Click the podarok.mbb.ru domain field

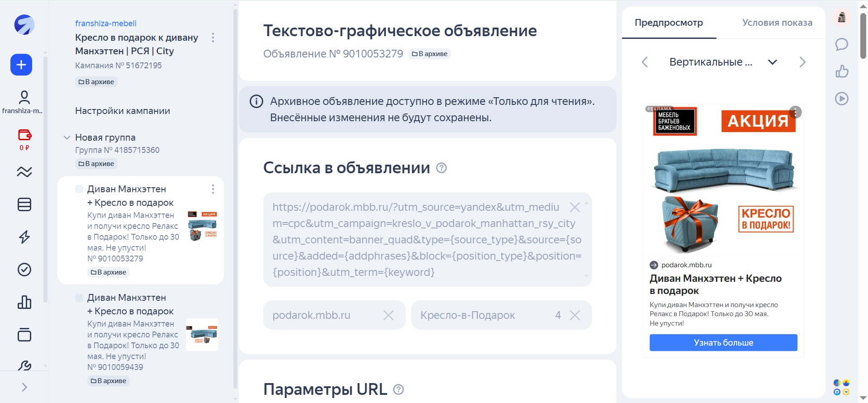(x=334, y=315)
